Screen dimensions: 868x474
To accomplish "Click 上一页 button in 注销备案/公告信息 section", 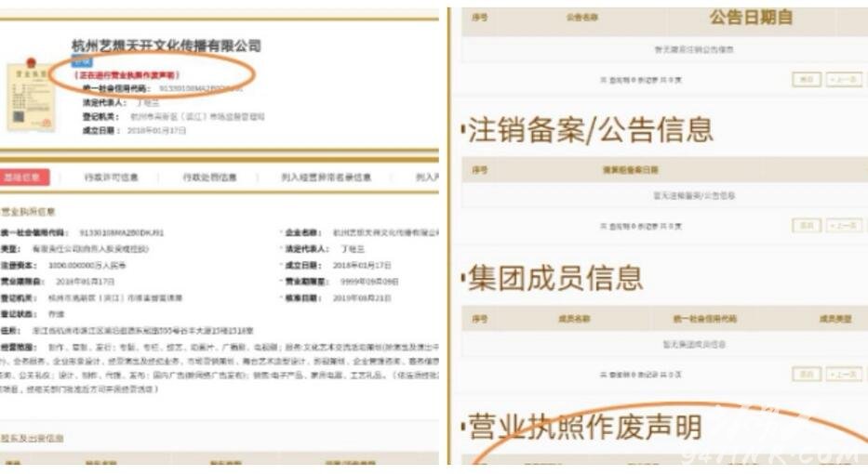I will [x=844, y=226].
